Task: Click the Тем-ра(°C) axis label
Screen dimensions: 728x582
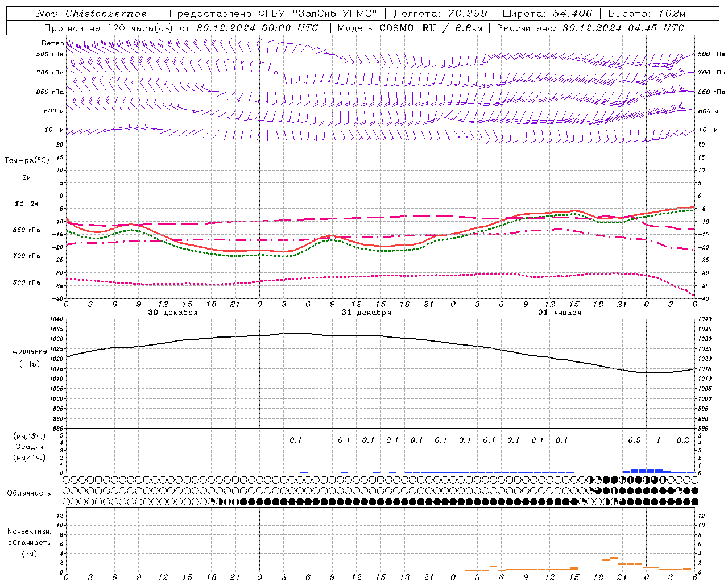Action: [27, 161]
